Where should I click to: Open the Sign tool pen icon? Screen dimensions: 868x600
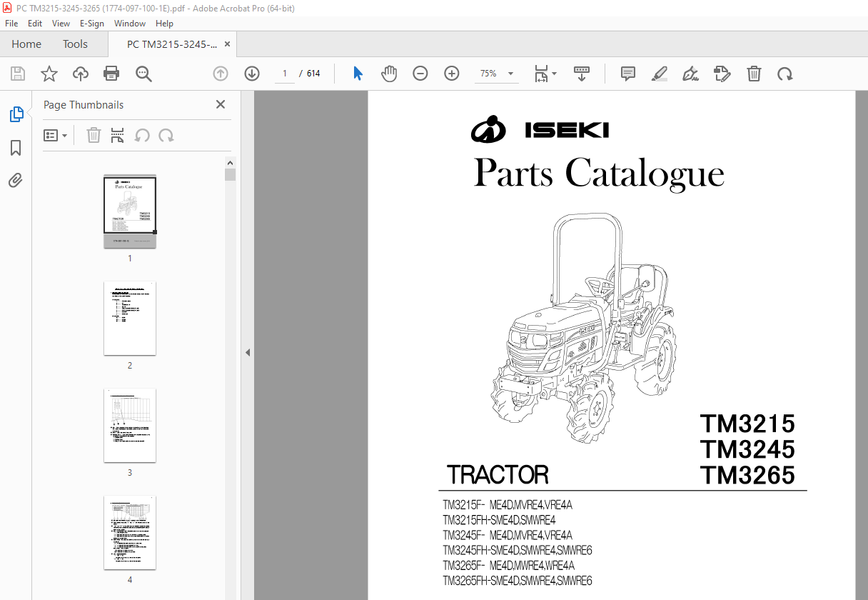(690, 74)
